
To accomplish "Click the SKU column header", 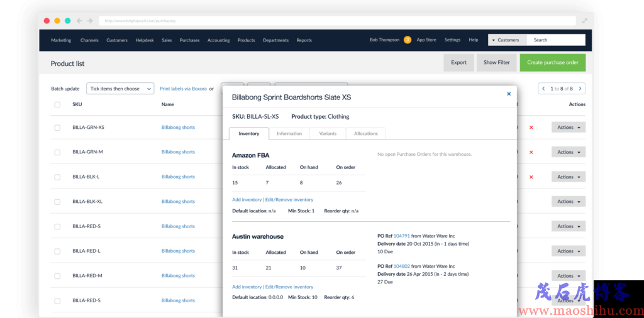I will click(x=77, y=104).
